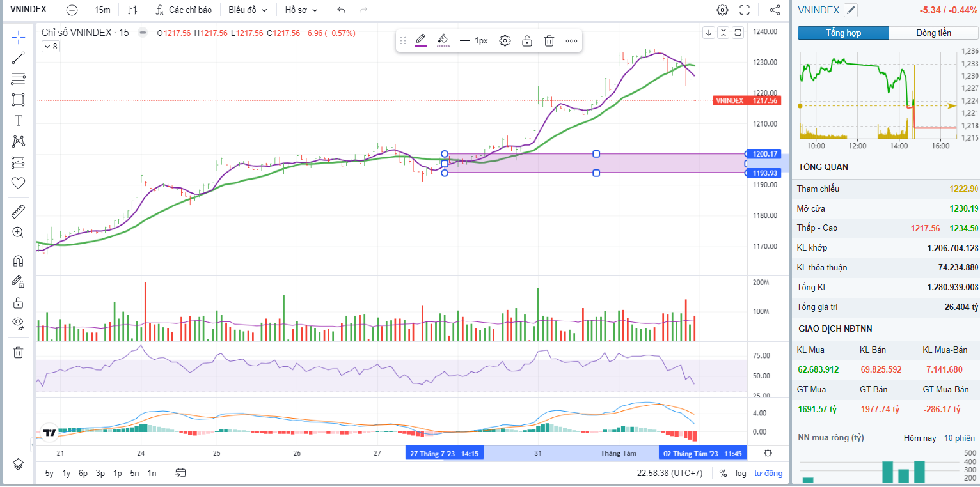Select the 5n time range
Viewport: 980px width, 487px height.
[134, 474]
